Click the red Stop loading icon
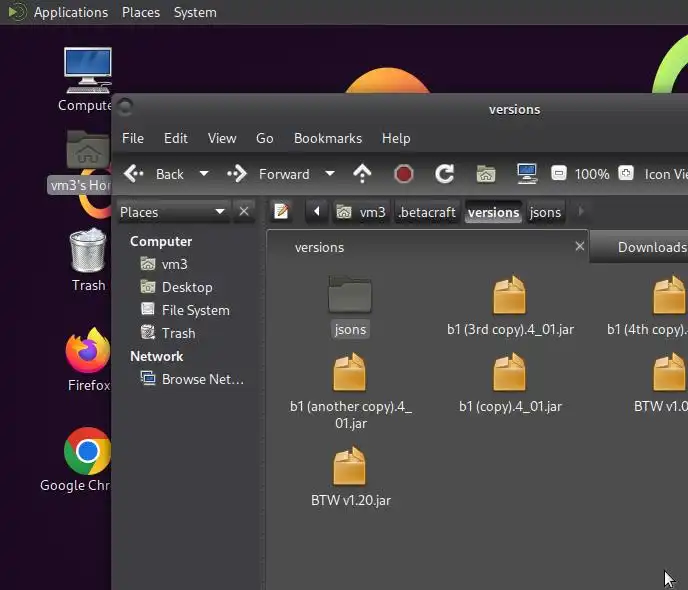688x590 pixels. point(403,174)
